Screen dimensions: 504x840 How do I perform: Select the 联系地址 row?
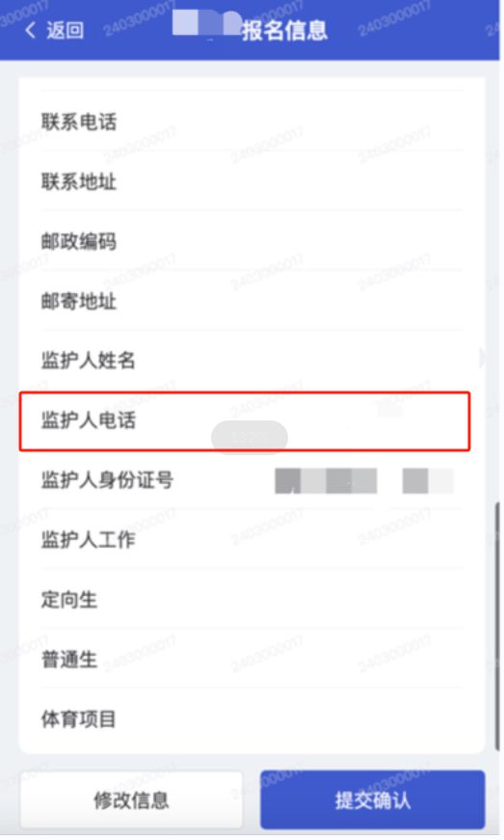[252, 181]
